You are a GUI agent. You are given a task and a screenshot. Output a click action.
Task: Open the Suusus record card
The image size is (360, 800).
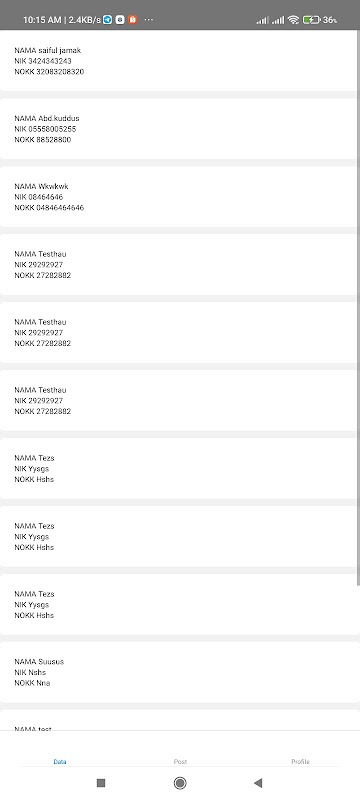tap(178, 672)
